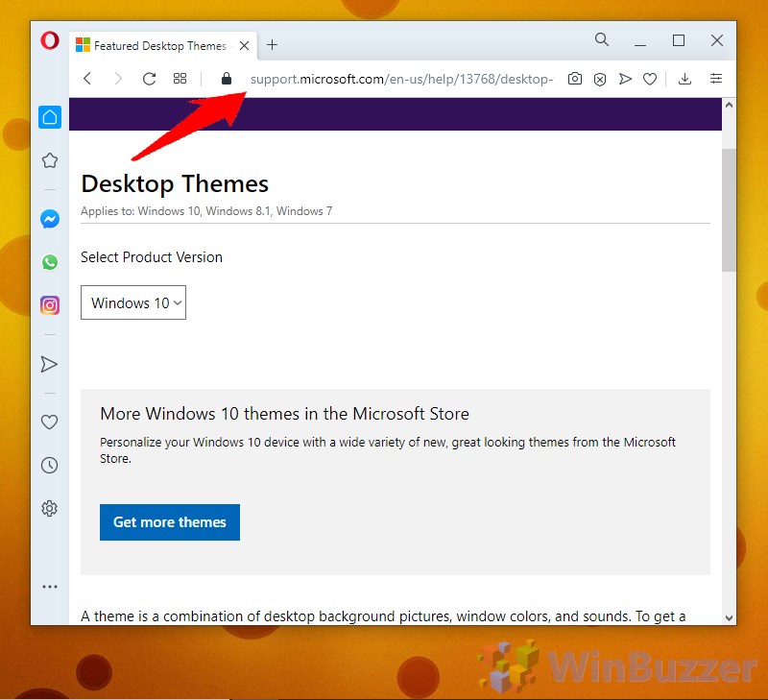Click the Desktop Themes heading
Viewport: 768px width, 700px height.
click(175, 183)
